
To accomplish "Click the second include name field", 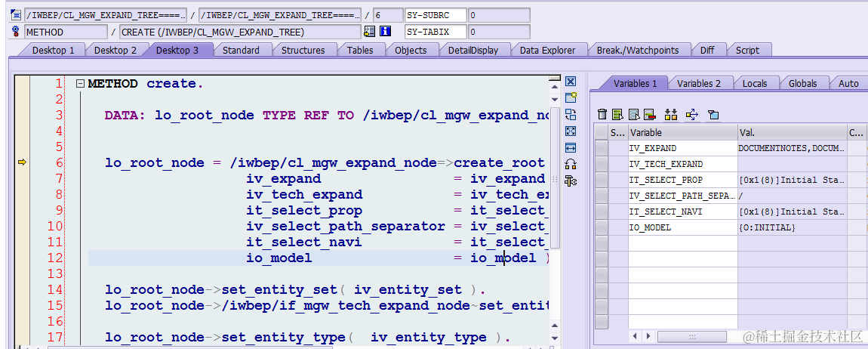I will point(280,15).
